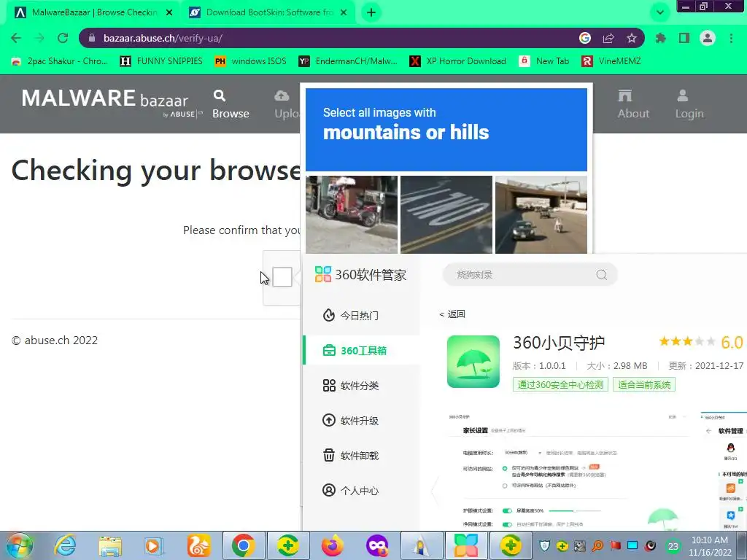
Task: Open the VineMEMZ bookmark
Action: [612, 61]
